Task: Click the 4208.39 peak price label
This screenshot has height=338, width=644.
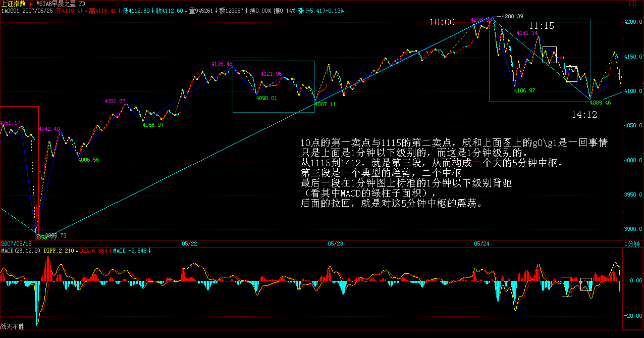Action: 512,16
